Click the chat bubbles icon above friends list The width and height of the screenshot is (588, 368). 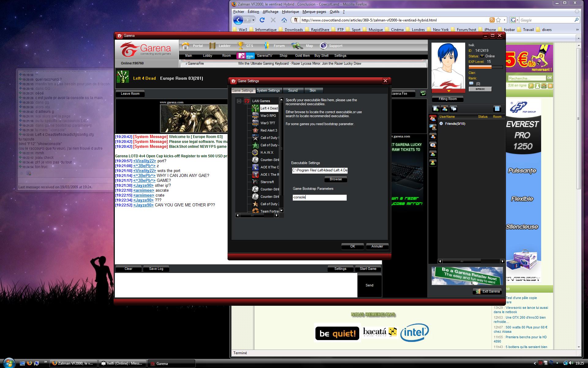click(453, 109)
